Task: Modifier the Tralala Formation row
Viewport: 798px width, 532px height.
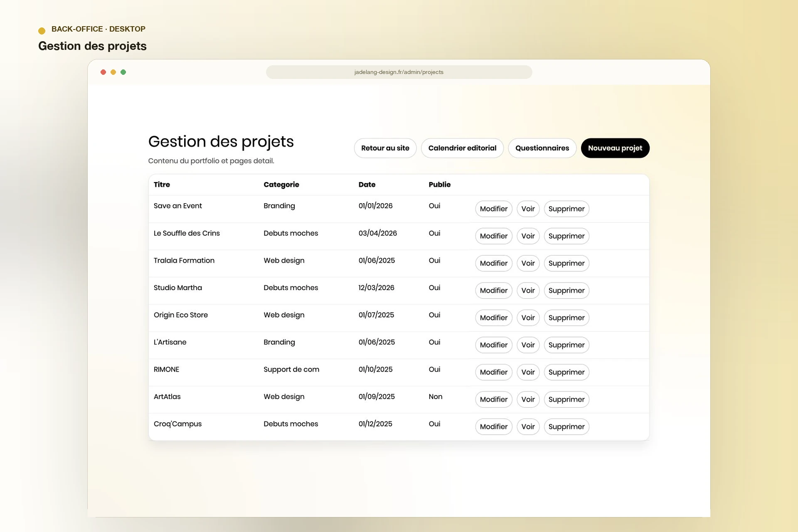Action: point(494,263)
